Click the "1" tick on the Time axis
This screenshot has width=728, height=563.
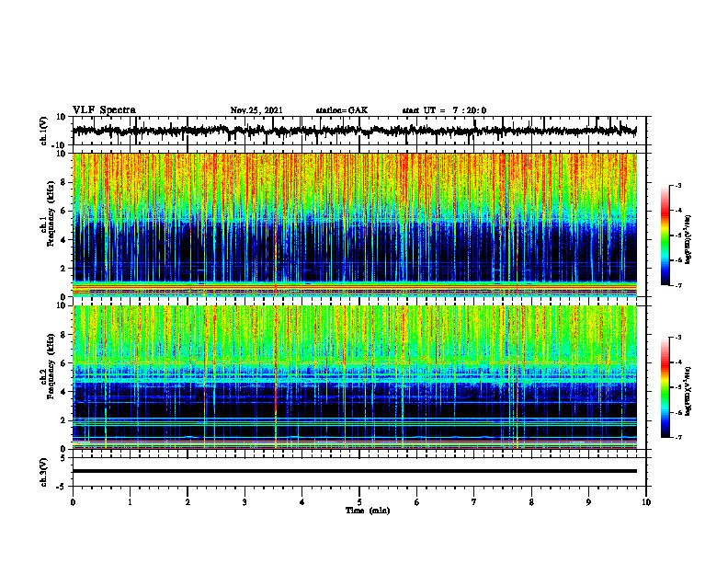tap(130, 502)
